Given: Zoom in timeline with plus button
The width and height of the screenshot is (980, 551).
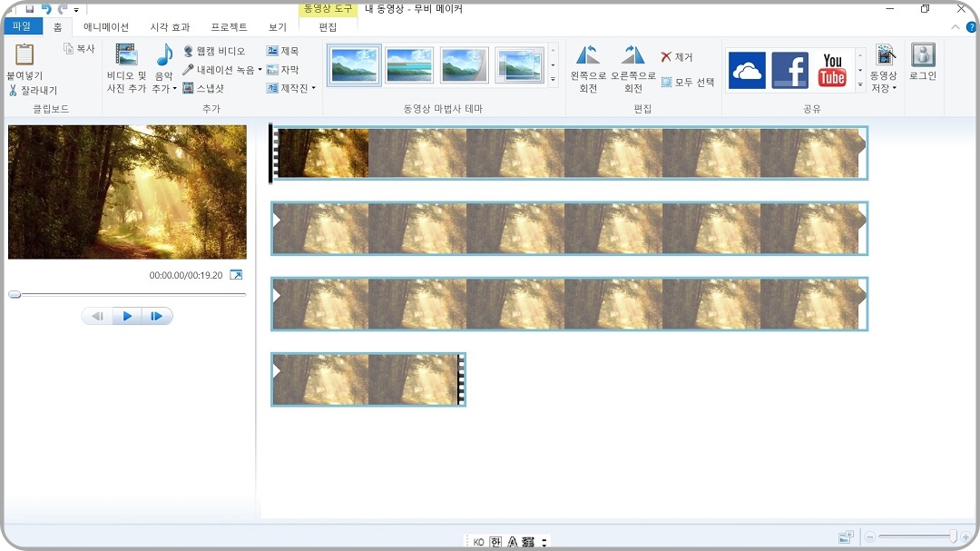Looking at the screenshot, I should point(965,536).
